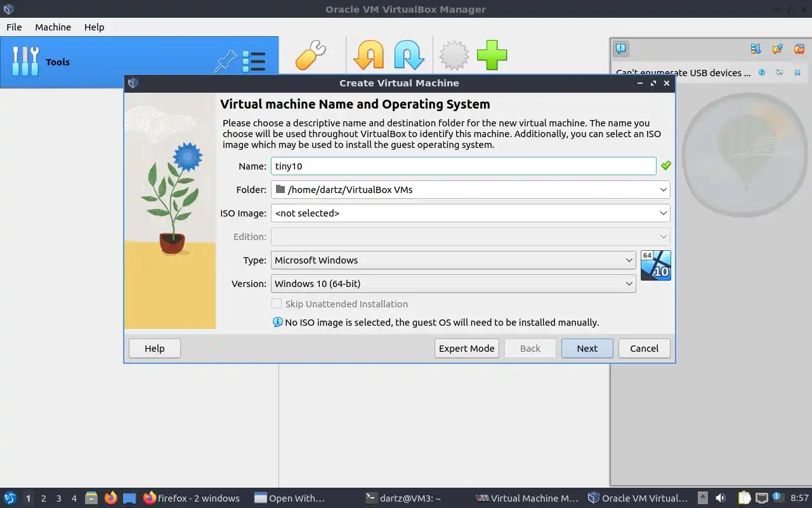Screen dimensions: 812x508
Task: Click the tray eject arrow icon
Action: tap(702, 498)
